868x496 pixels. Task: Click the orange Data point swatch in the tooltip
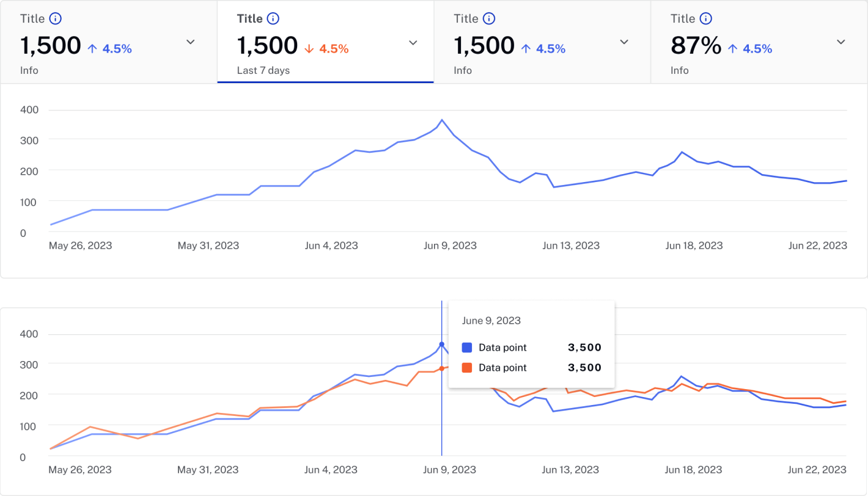tap(467, 368)
